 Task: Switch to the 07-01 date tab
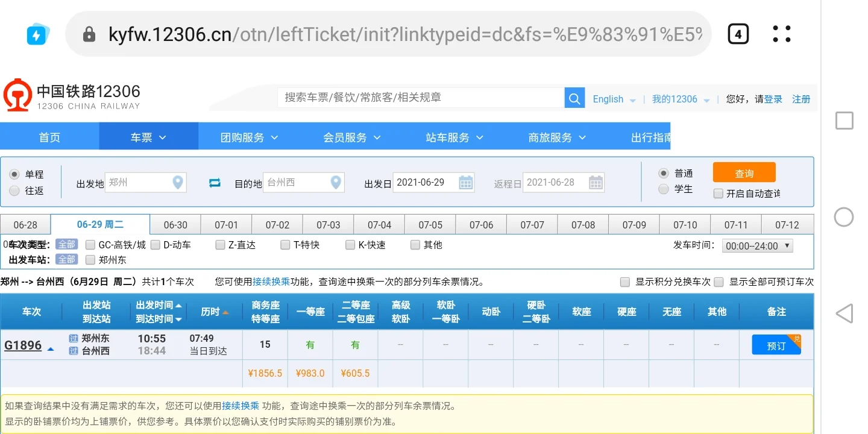(x=226, y=224)
